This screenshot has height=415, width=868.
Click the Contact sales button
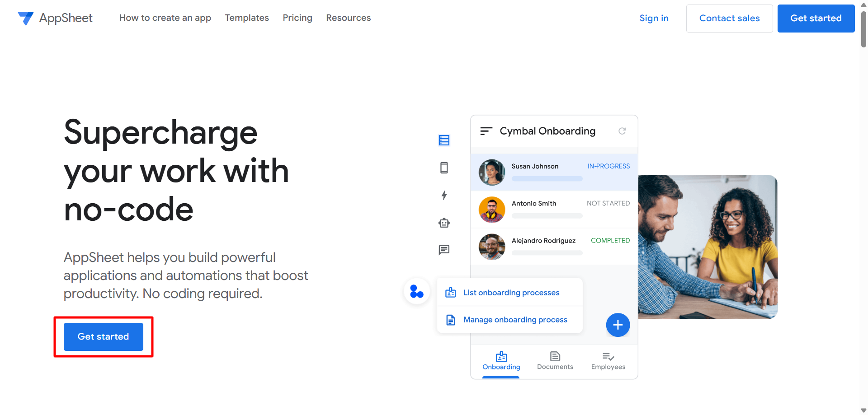tap(729, 19)
